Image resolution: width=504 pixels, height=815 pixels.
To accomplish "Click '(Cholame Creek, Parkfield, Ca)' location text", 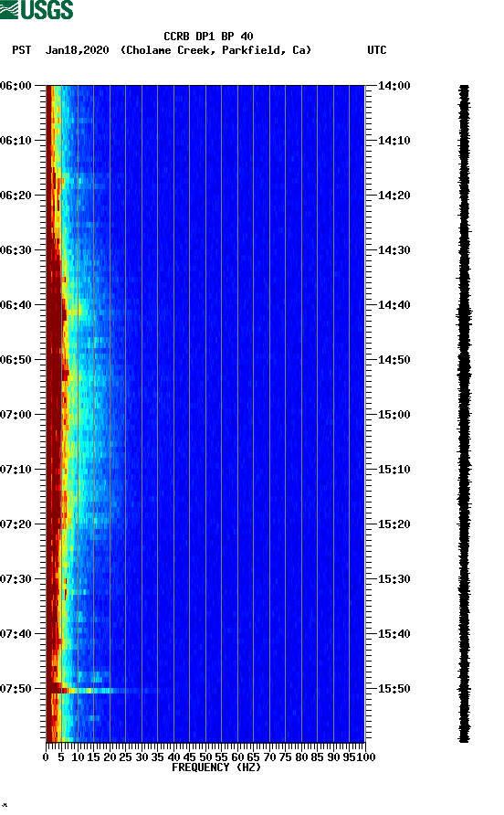I will pyautogui.click(x=216, y=50).
